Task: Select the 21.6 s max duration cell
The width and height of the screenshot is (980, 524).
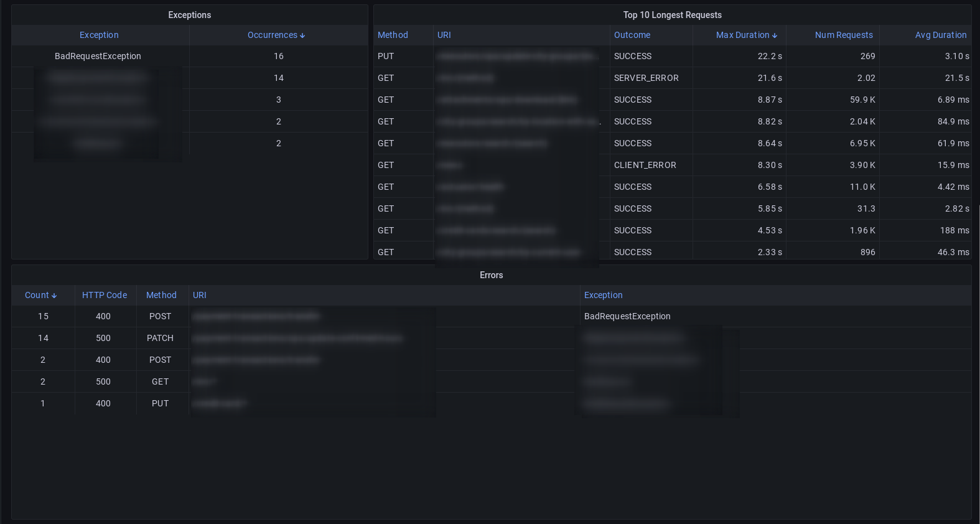Action: coord(770,78)
